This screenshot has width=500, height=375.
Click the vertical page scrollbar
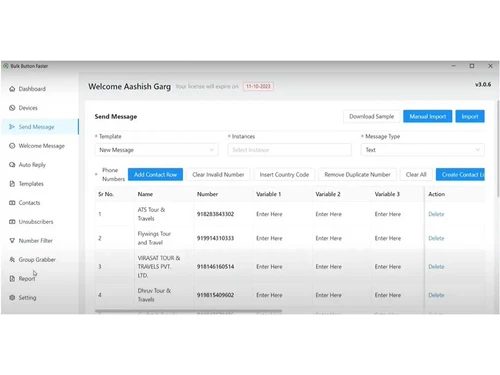tap(498, 148)
